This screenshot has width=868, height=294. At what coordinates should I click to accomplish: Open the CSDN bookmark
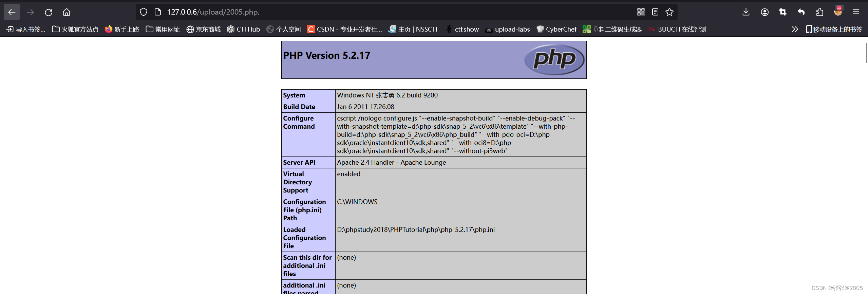pos(344,30)
